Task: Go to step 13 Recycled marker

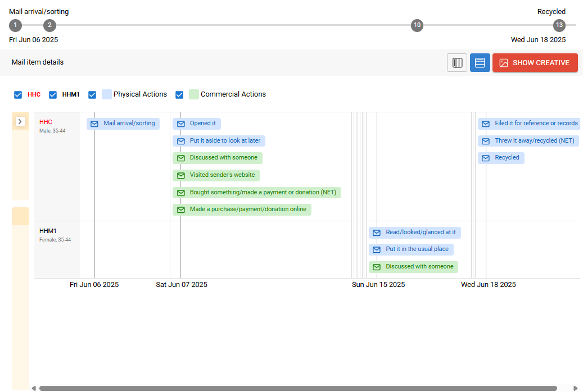Action: point(559,25)
